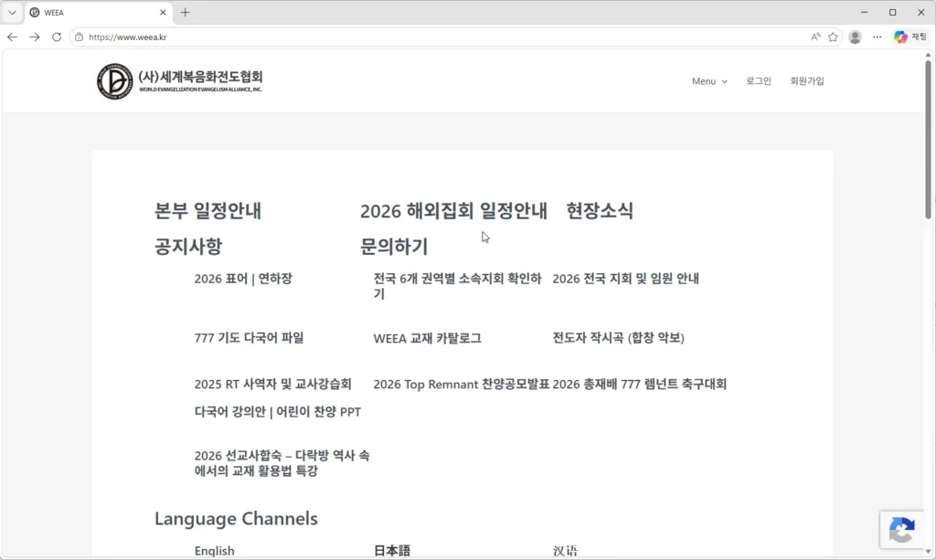
Task: Select the 汉语 language channel
Action: (565, 551)
